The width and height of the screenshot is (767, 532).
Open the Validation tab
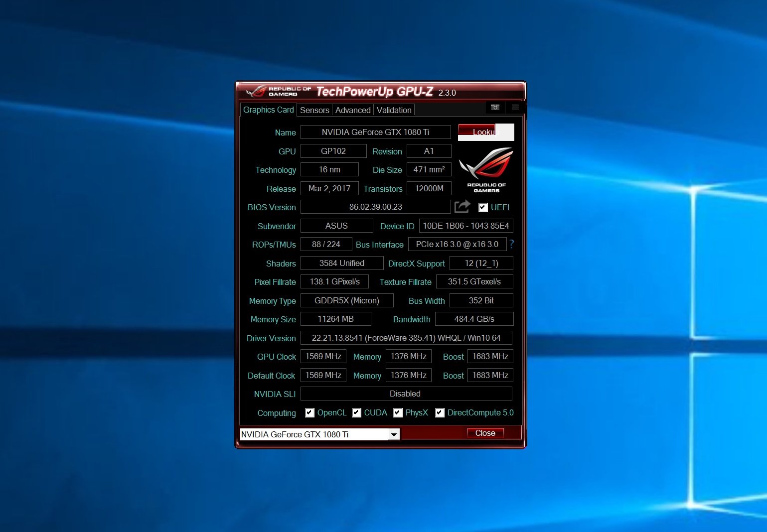point(394,110)
